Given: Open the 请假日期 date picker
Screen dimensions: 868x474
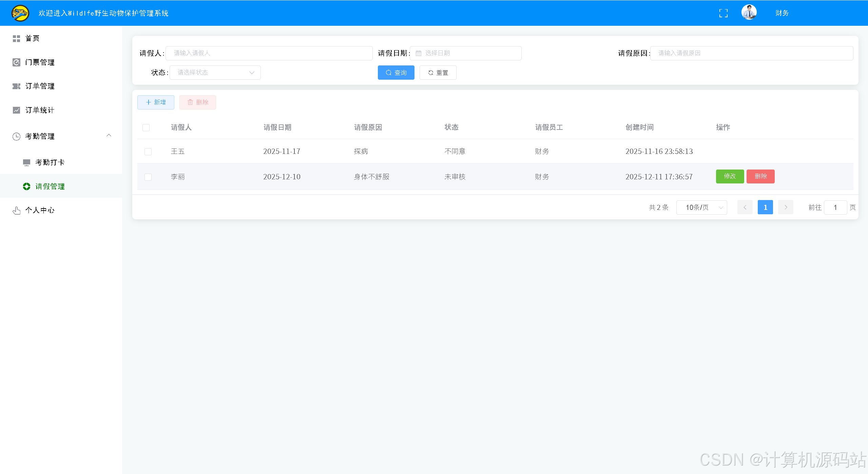Looking at the screenshot, I should [465, 53].
